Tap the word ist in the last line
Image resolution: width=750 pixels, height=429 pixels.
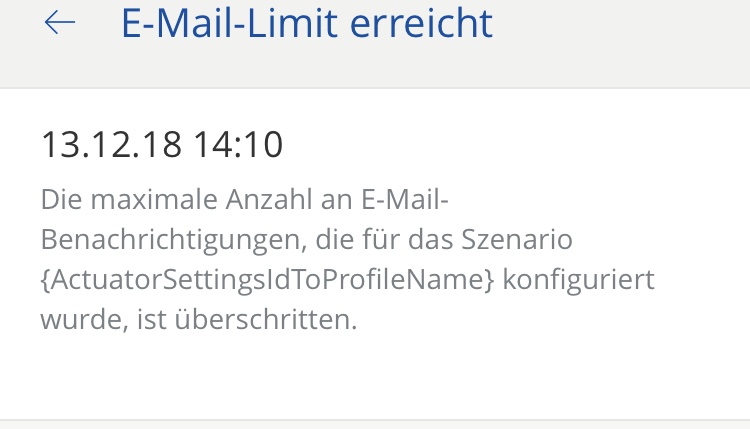coord(152,319)
